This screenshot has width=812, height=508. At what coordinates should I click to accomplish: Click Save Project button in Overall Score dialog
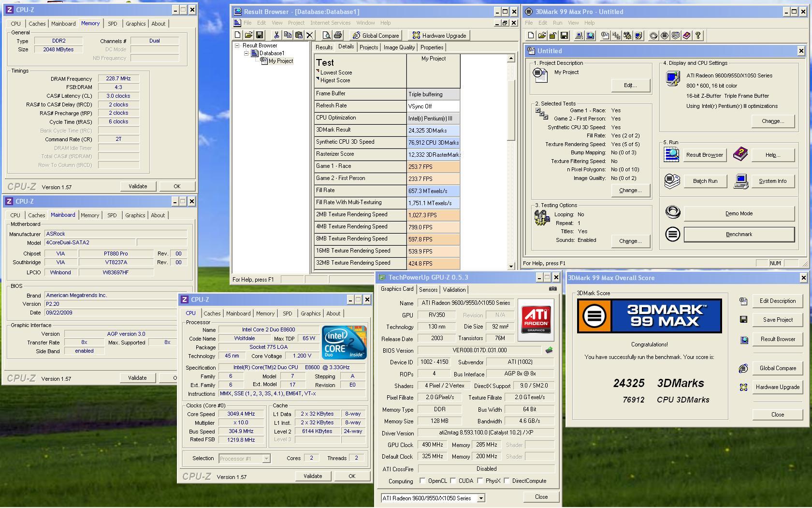tap(778, 320)
